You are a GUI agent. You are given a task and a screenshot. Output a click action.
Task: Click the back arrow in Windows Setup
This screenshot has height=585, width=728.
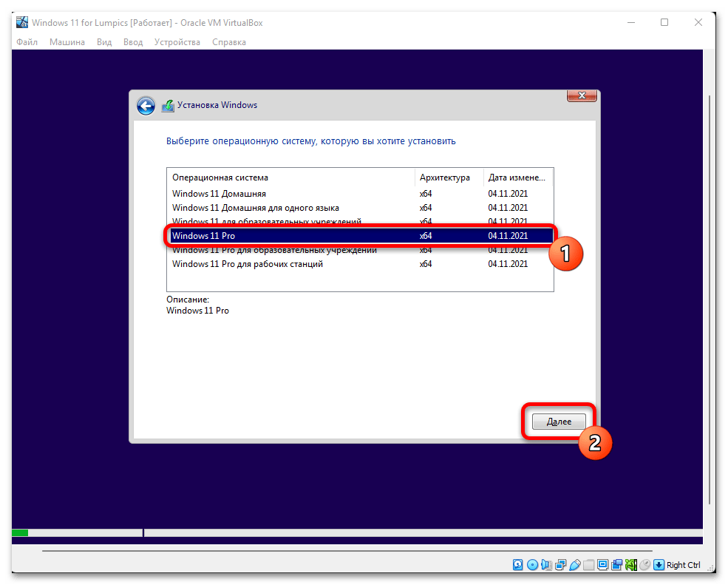pos(146,106)
